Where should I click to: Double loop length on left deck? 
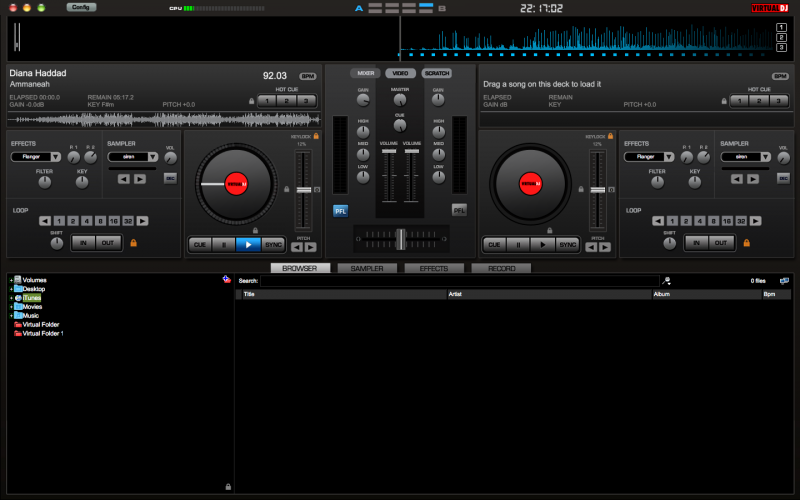(142, 221)
